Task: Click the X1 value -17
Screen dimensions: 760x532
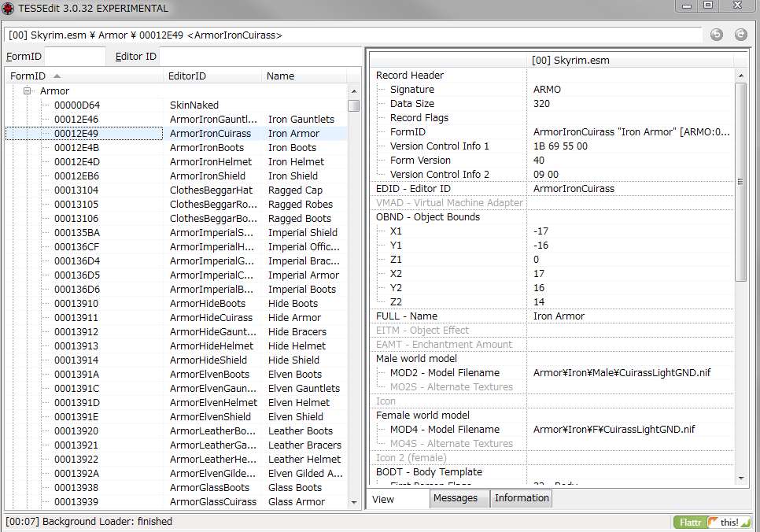Action: click(540, 231)
